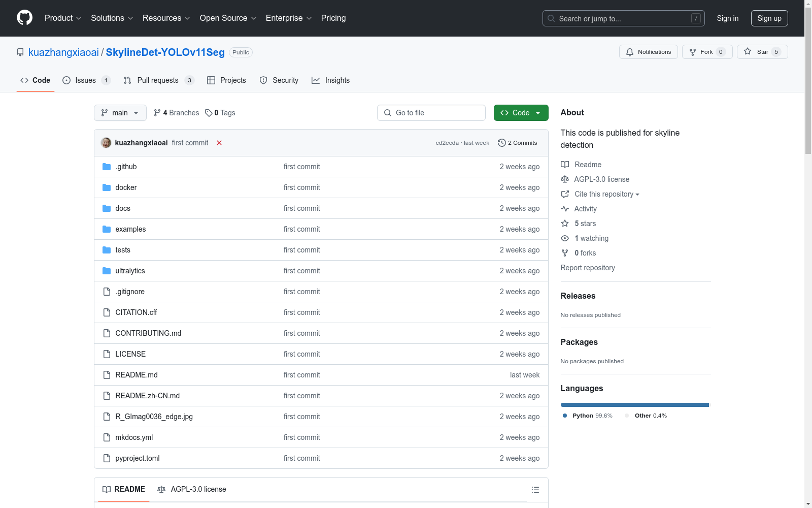The width and height of the screenshot is (812, 508).
Task: Switch to the Issues tab
Action: [x=86, y=80]
